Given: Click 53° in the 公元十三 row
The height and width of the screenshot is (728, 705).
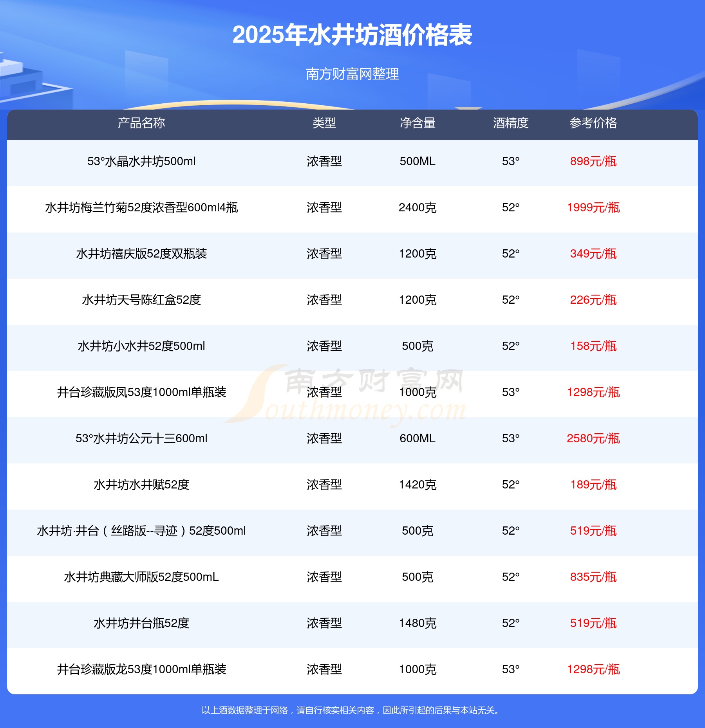Looking at the screenshot, I should [511, 438].
